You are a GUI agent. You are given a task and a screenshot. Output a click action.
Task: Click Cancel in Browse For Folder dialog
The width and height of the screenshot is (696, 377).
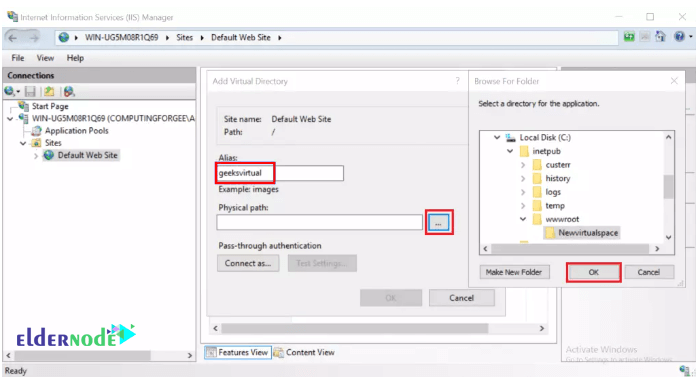click(649, 272)
